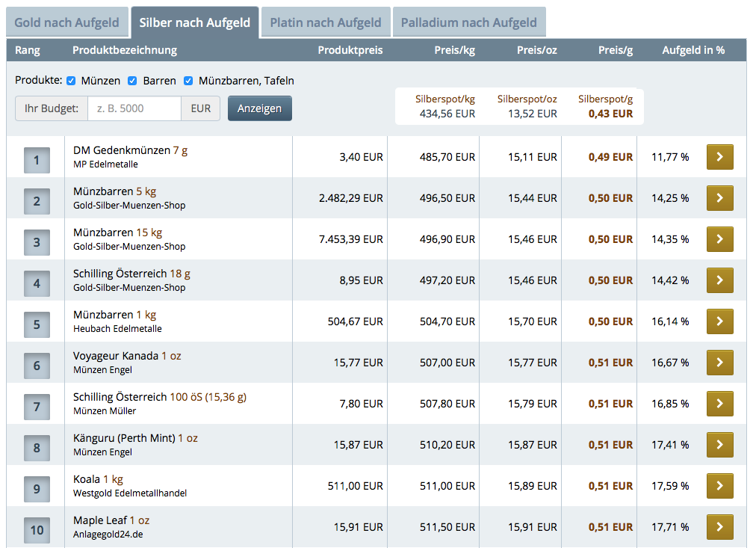The image size is (756, 548).
Task: Select Palladium nach Aufgeld tab
Action: [x=469, y=22]
